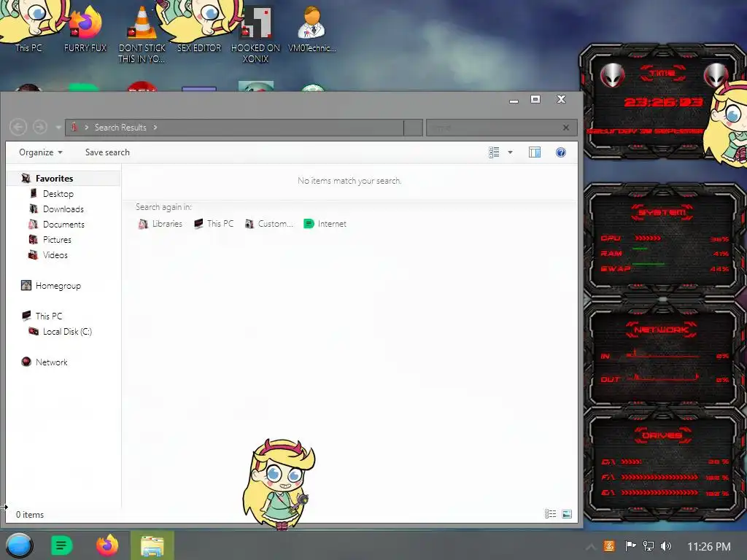
Task: Switch to details view in status bar
Action: 550,514
